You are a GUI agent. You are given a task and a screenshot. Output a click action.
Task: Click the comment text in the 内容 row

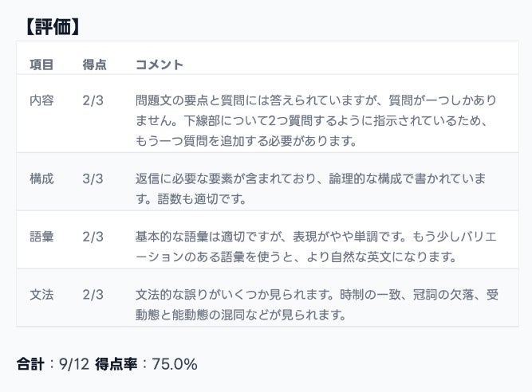point(316,120)
